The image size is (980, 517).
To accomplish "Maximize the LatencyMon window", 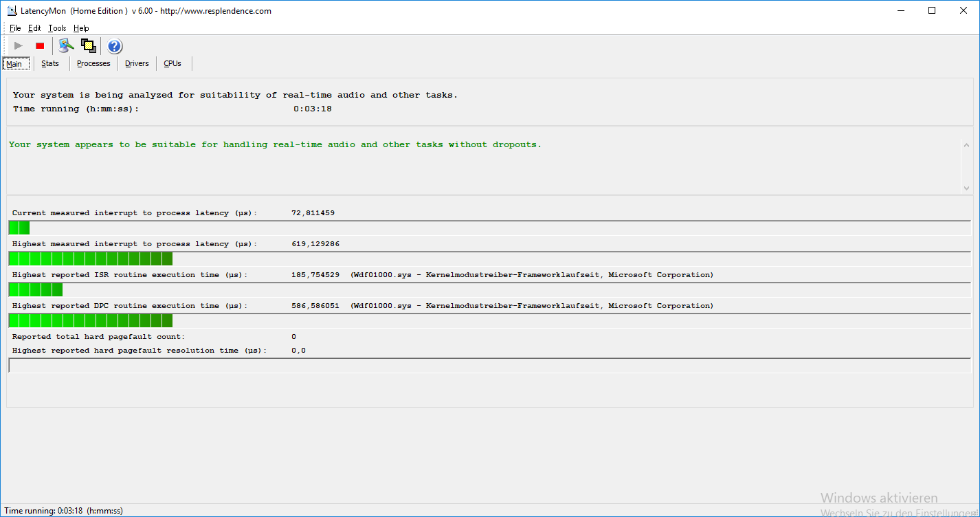I will [932, 10].
